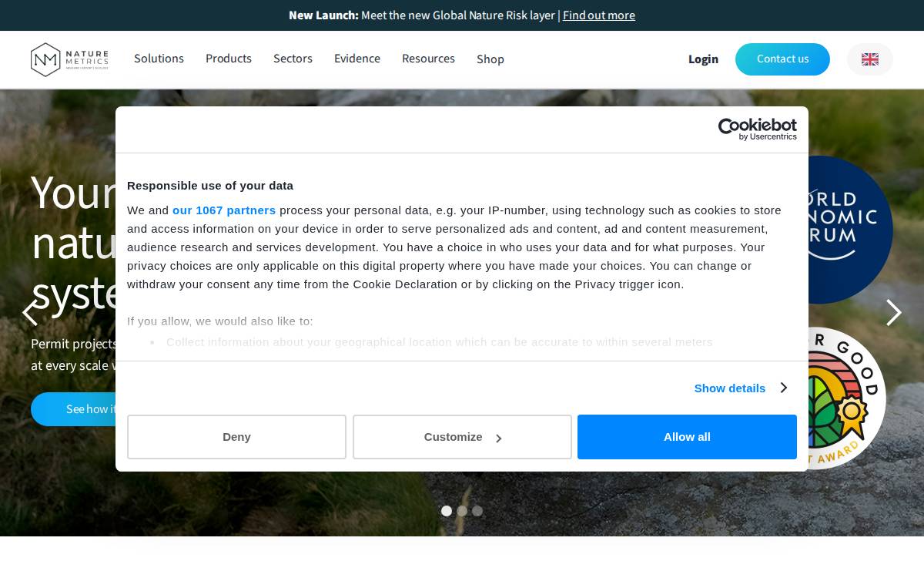Click the Cookiebot by Usercentrics logo

[x=758, y=129]
